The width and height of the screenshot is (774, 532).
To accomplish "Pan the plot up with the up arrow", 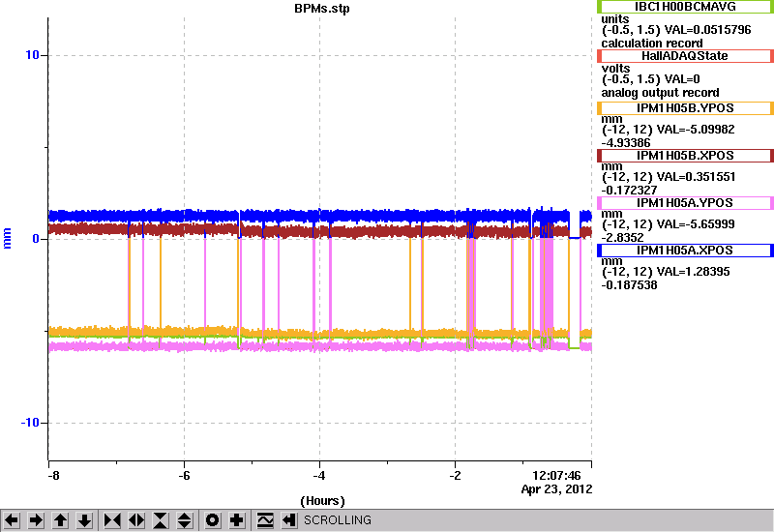I will click(61, 520).
